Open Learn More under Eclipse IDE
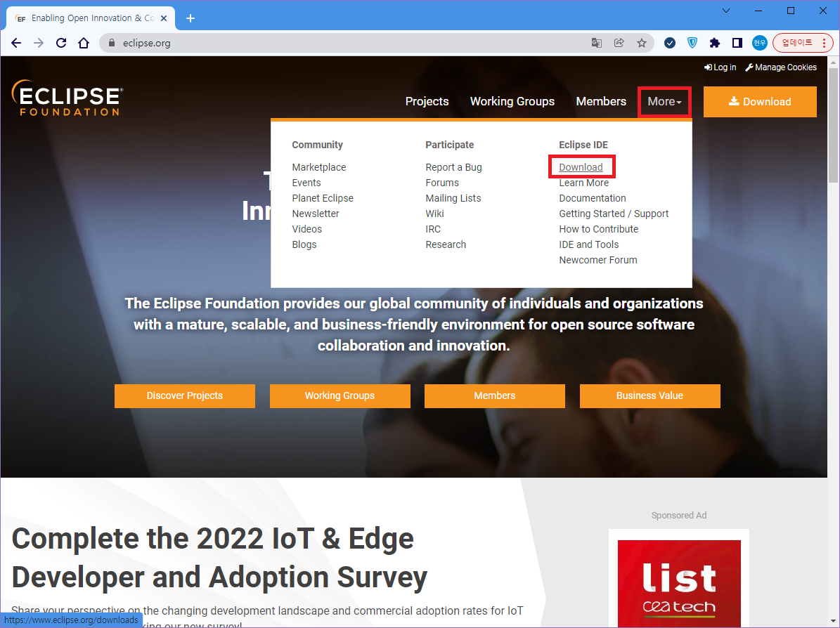The image size is (840, 628). [x=584, y=183]
